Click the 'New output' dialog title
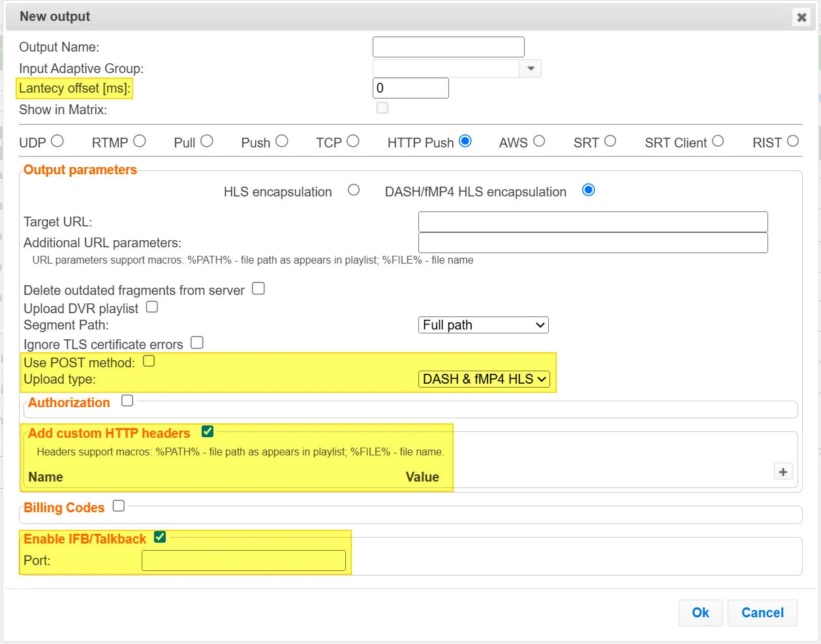The width and height of the screenshot is (821, 644). click(55, 16)
